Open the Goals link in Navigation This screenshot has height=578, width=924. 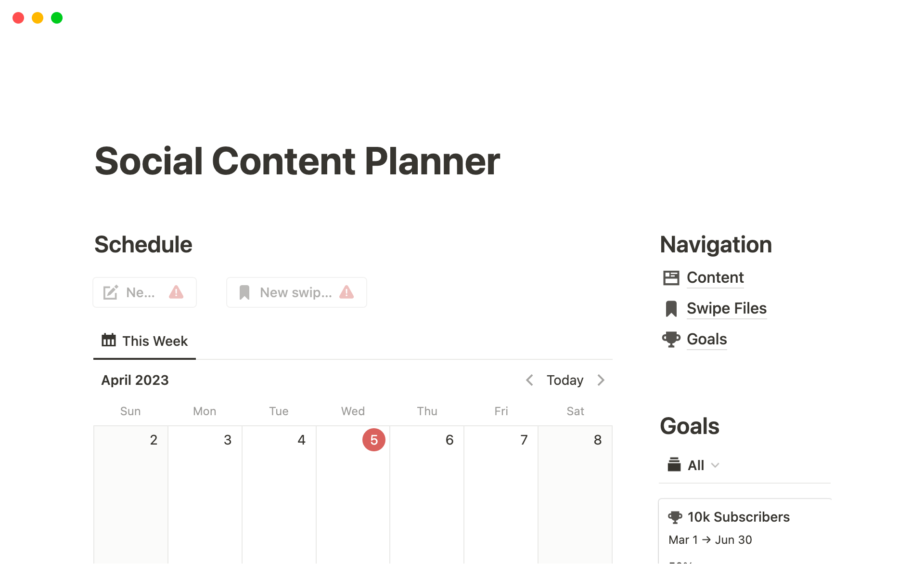coord(706,339)
